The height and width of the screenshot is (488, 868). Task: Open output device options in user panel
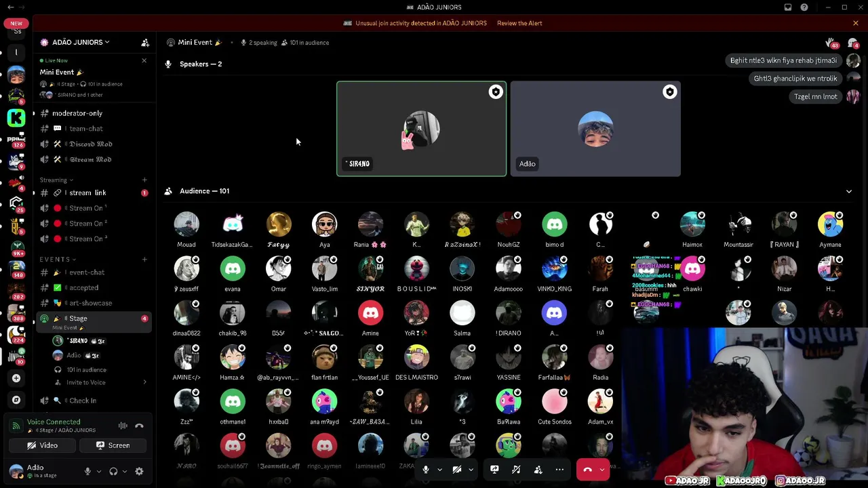pos(125,472)
